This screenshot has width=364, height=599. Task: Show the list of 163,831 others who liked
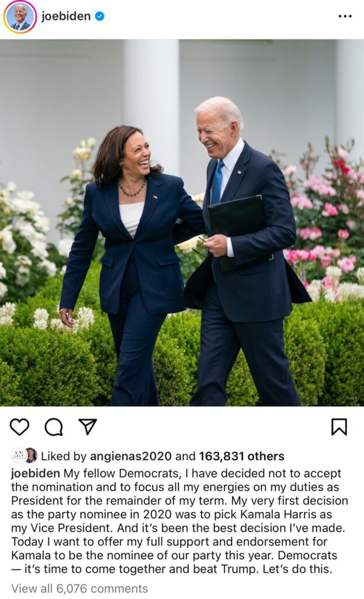click(x=241, y=456)
